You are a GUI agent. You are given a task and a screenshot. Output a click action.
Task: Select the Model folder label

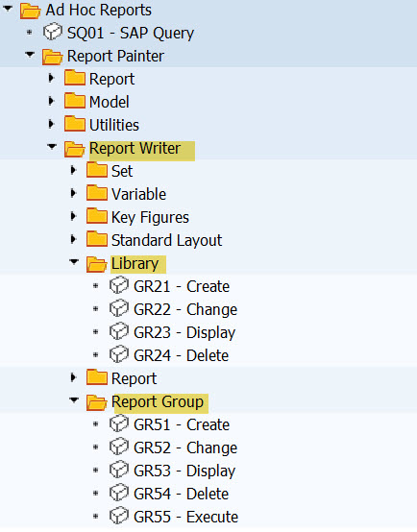109,102
